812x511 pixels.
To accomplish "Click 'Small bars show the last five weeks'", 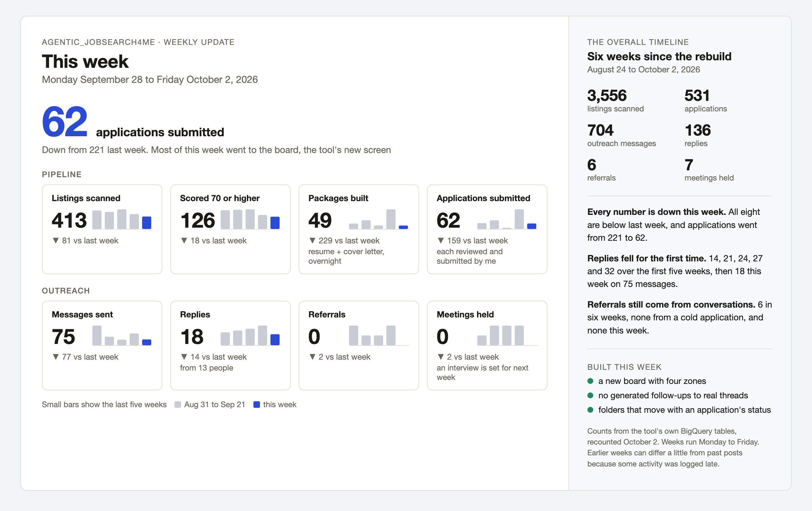I will coord(104,405).
